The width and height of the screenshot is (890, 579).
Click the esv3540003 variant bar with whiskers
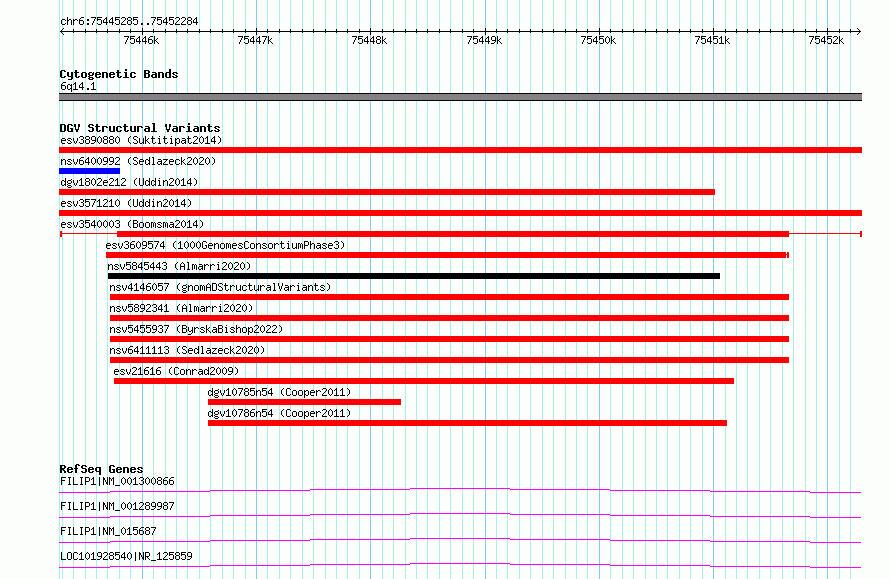pos(460,234)
